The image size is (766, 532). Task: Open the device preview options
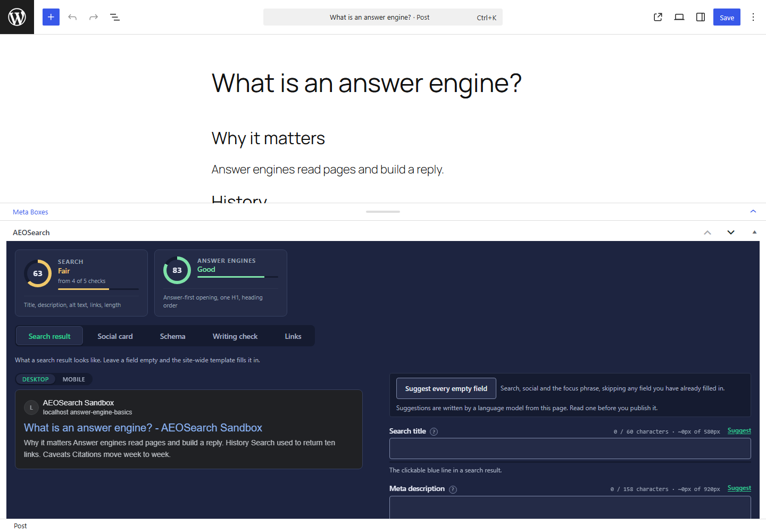click(x=679, y=17)
